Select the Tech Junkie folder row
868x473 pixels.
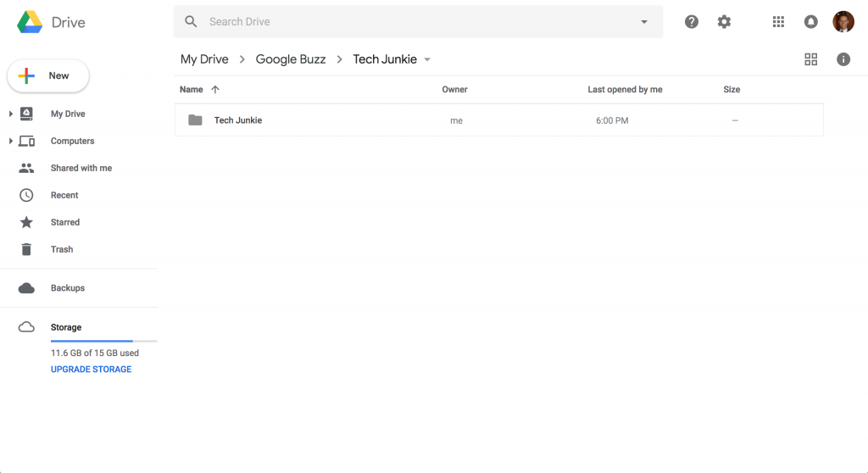point(498,120)
